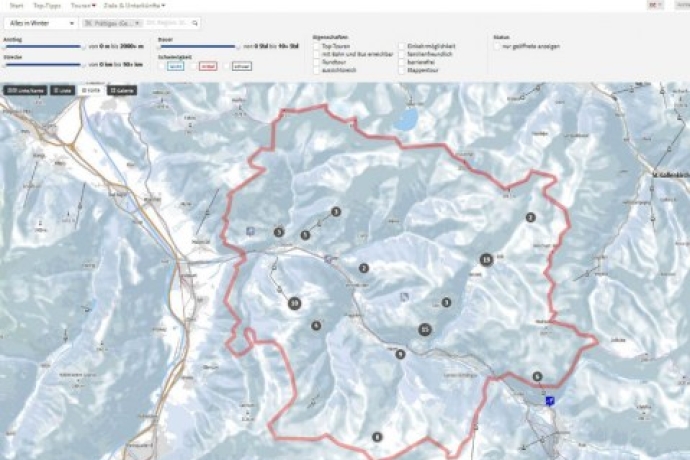Open the 'Alles im Winter' dropdown
Image resolution: width=690 pixels, height=460 pixels.
(x=40, y=22)
